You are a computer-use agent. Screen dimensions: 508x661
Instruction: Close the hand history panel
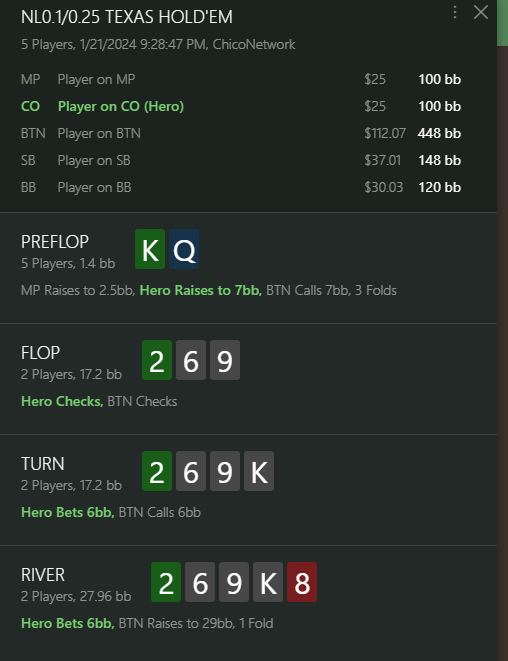tap(481, 12)
